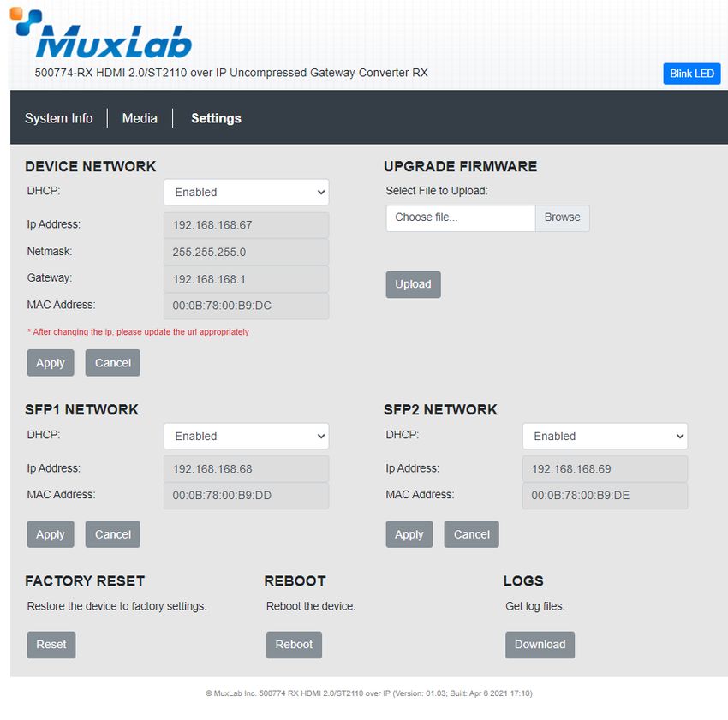Click the Browse button for firmware
Screen dimensions: 728x720
562,217
